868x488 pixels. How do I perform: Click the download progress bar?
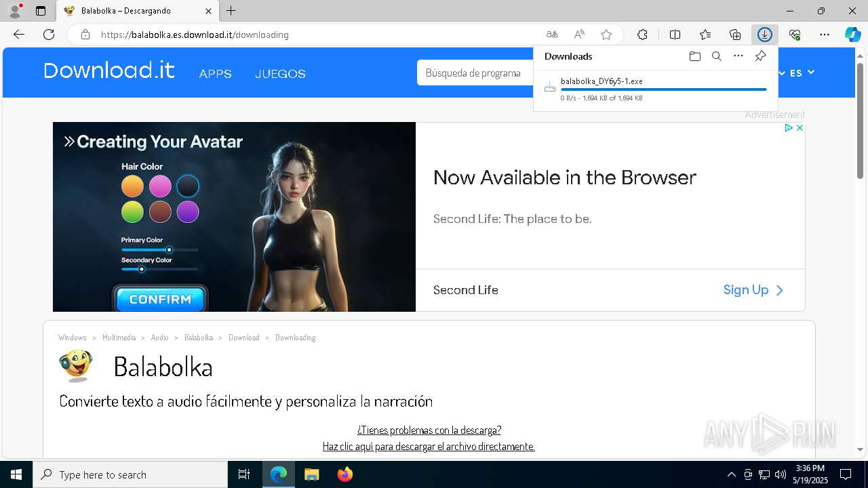[663, 89]
